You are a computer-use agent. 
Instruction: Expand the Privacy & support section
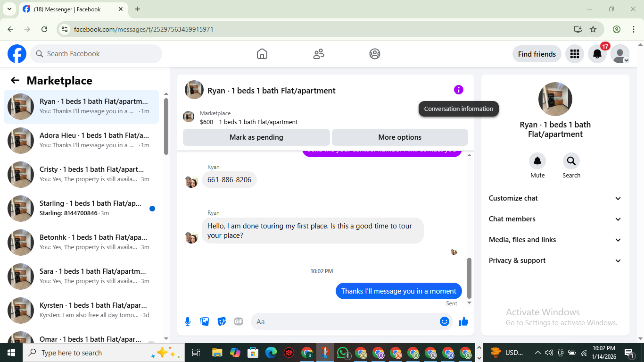click(x=555, y=261)
